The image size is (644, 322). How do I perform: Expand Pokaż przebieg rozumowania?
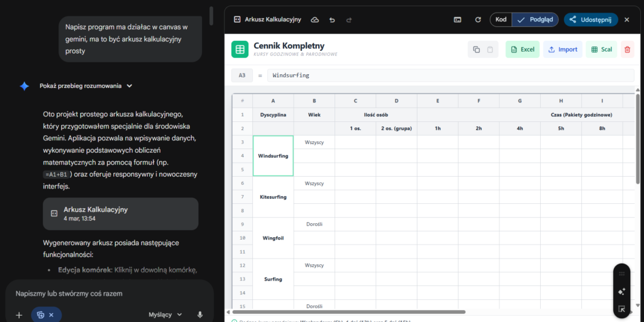point(86,86)
